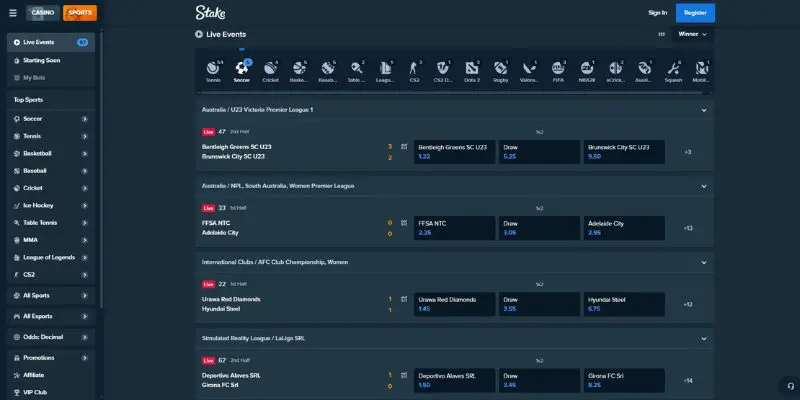
Task: Click the Stake logo
Action: [x=211, y=13]
